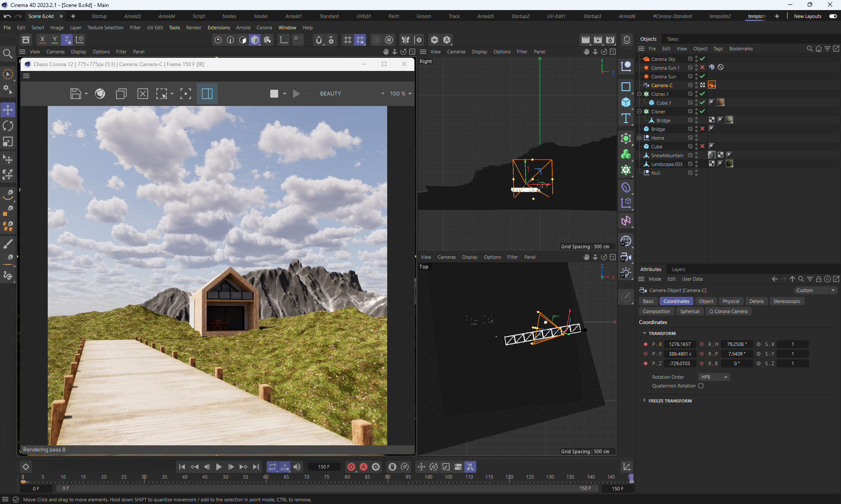Enable the Corona Sun.1 object
This screenshot has height=504, width=841.
tap(702, 67)
